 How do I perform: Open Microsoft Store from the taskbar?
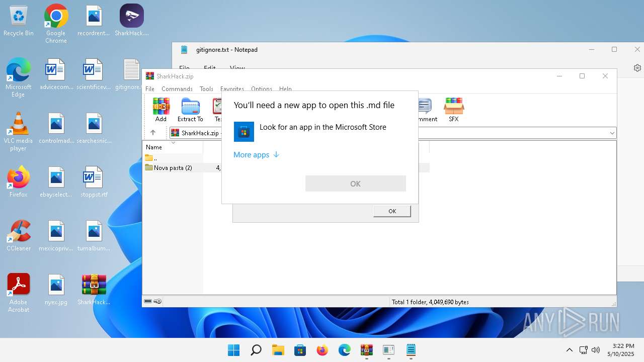click(300, 350)
